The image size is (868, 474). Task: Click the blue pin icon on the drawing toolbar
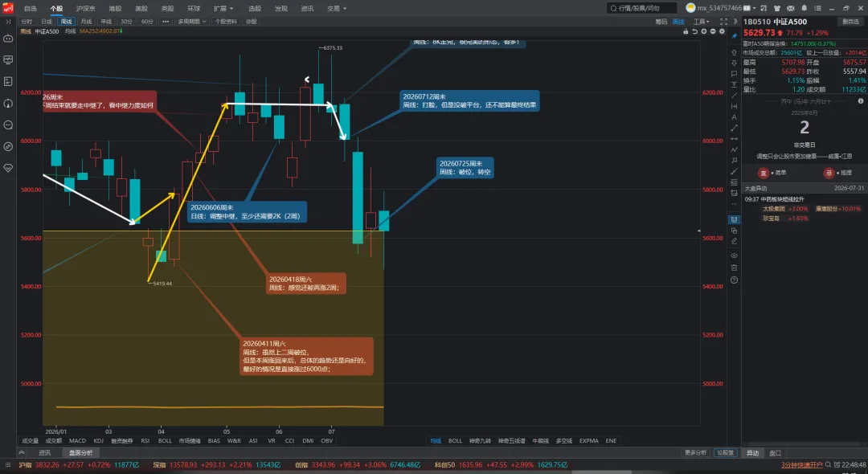tap(734, 36)
